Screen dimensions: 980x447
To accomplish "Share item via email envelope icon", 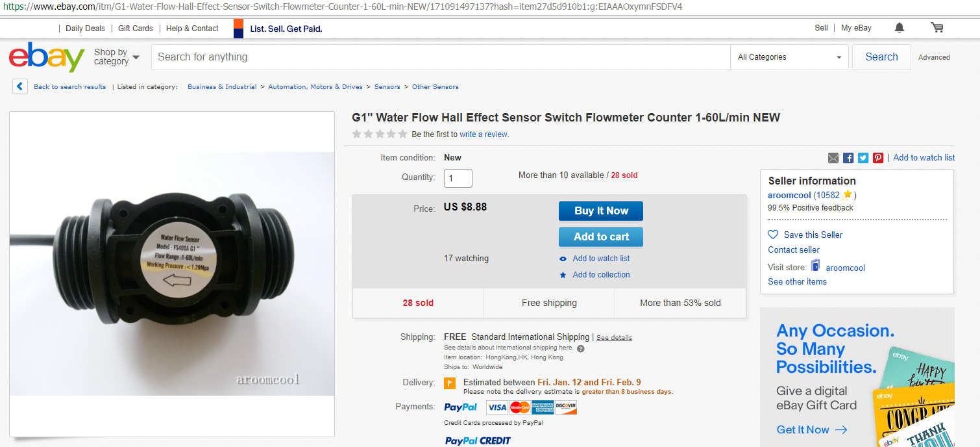I will 833,158.
